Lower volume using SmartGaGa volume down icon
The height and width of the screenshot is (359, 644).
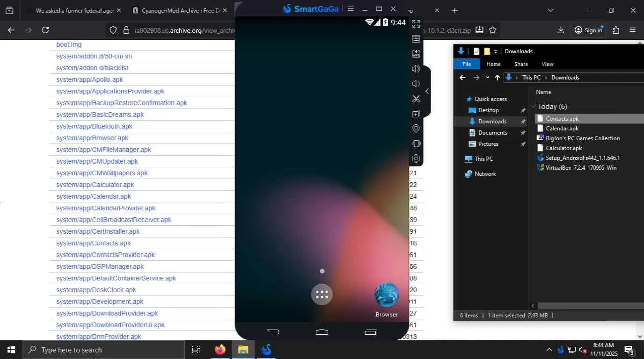[416, 84]
